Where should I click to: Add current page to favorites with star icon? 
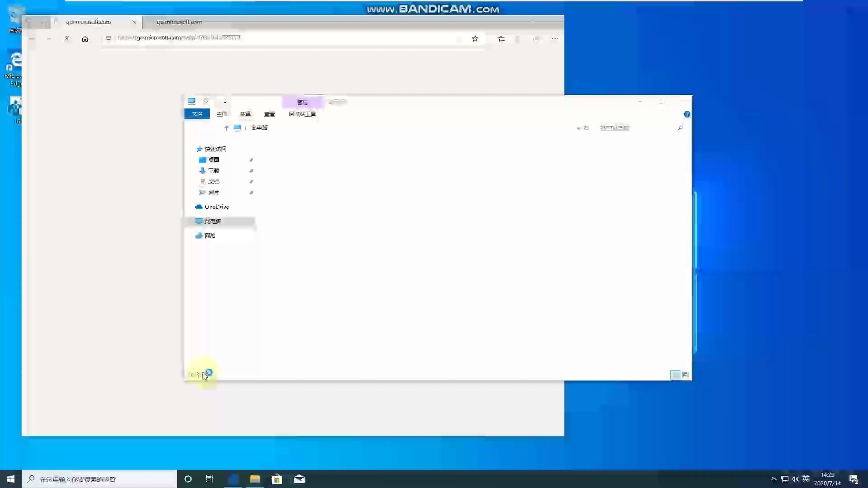click(x=475, y=39)
